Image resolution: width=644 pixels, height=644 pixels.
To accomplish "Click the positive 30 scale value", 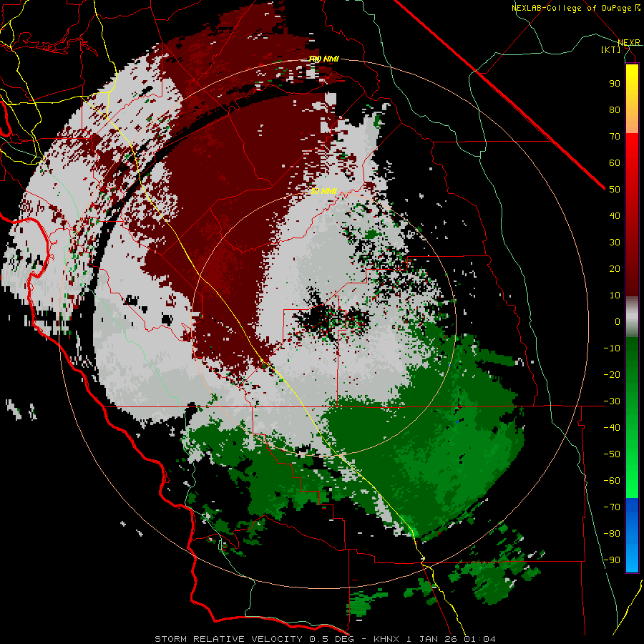I will coord(615,243).
